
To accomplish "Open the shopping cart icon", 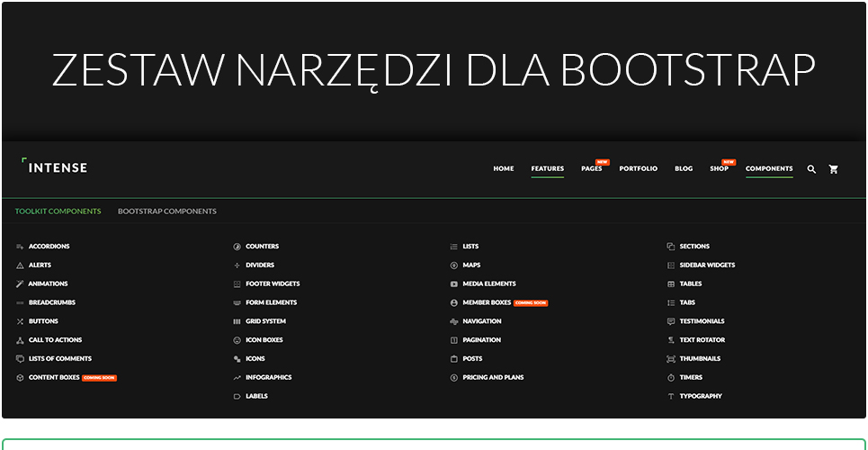I will tap(833, 169).
